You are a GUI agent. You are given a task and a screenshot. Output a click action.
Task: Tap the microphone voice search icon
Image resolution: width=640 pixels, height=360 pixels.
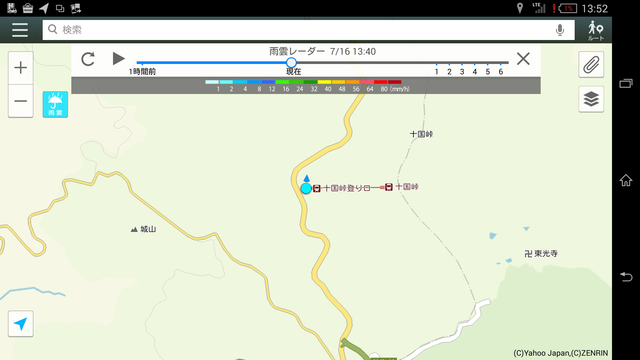coord(560,30)
